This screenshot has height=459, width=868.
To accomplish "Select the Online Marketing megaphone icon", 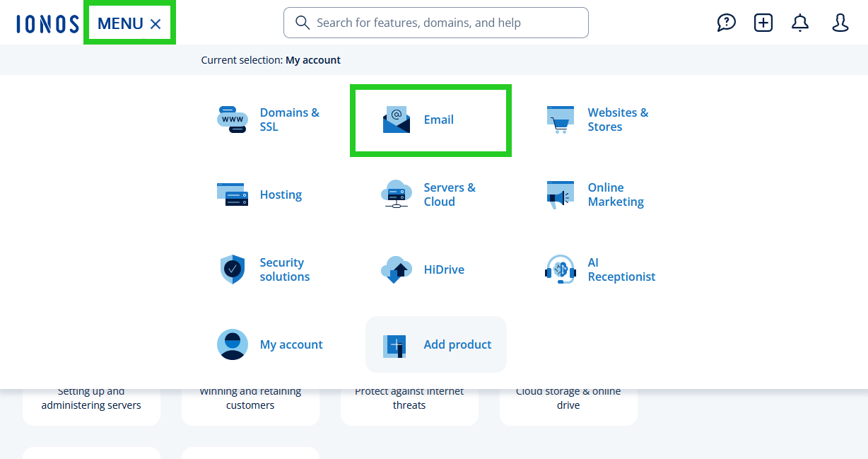I will tap(560, 194).
